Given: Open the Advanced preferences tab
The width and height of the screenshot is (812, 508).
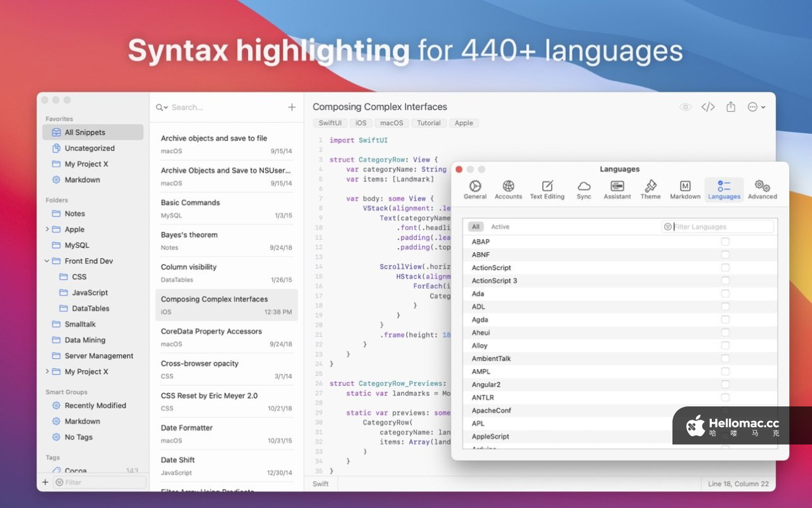Looking at the screenshot, I should [762, 190].
